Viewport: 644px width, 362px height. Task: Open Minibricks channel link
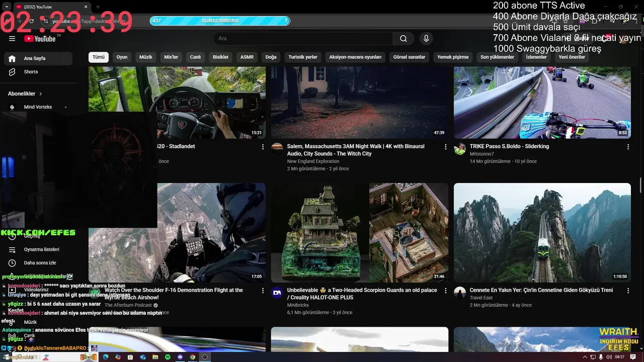pyautogui.click(x=298, y=305)
